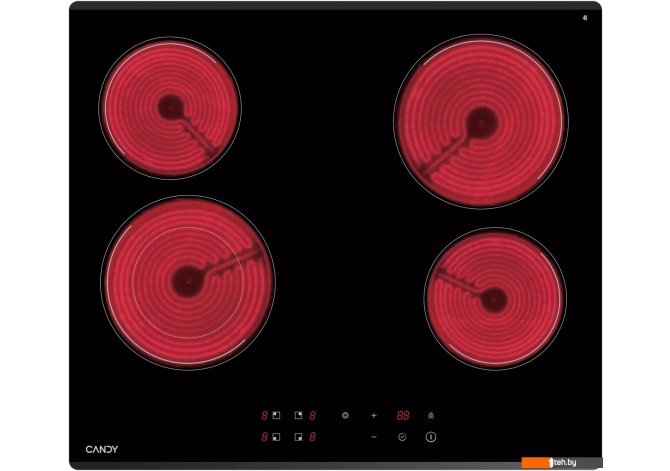Click the rear-right large heating zone

[480, 121]
